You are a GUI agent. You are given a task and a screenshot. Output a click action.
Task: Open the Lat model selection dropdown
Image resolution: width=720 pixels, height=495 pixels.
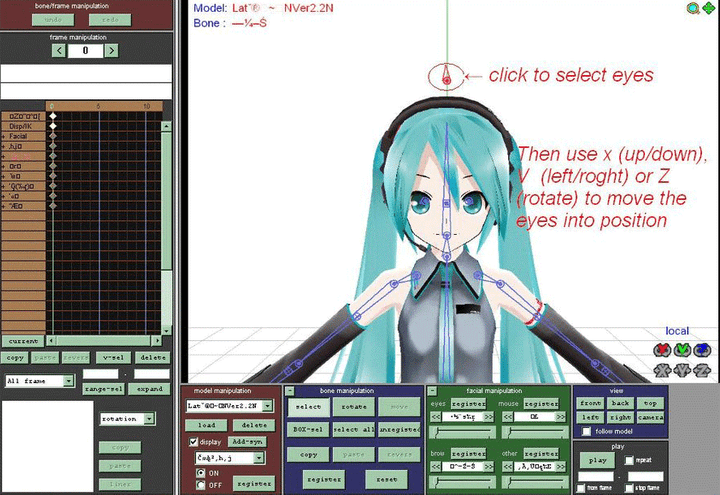click(267, 406)
